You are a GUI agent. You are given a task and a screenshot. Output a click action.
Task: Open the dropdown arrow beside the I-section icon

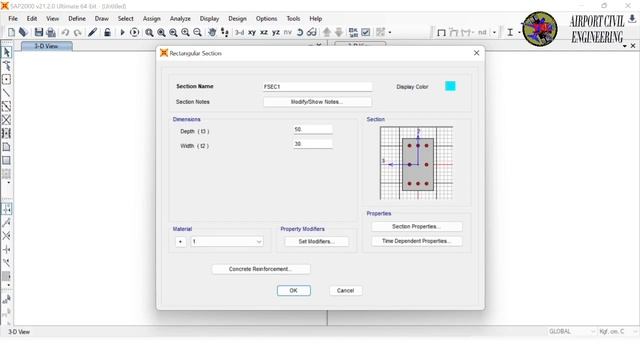(x=519, y=32)
